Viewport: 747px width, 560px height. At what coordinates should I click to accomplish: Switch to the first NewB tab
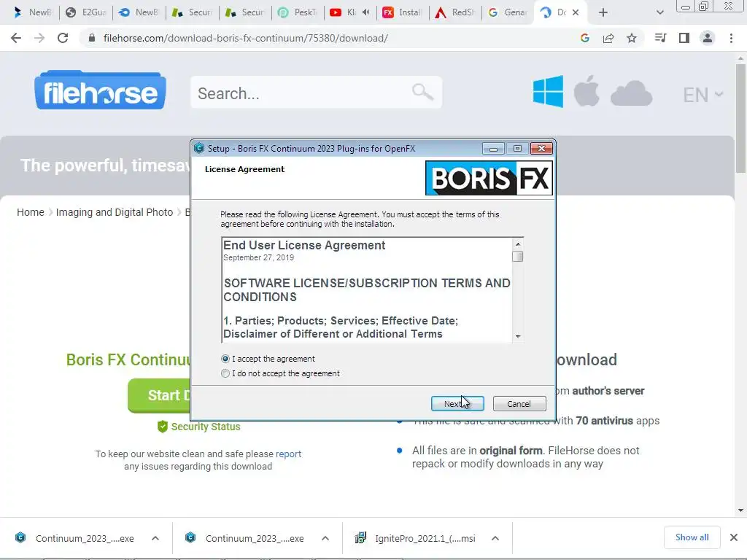click(32, 12)
